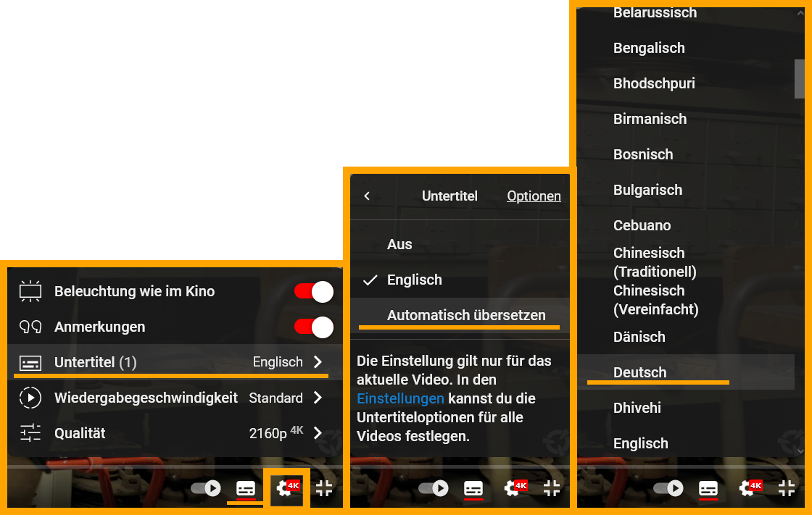Screen dimensions: 812x515
Task: Click the highlighted settings gear in the left panel
Action: point(286,487)
